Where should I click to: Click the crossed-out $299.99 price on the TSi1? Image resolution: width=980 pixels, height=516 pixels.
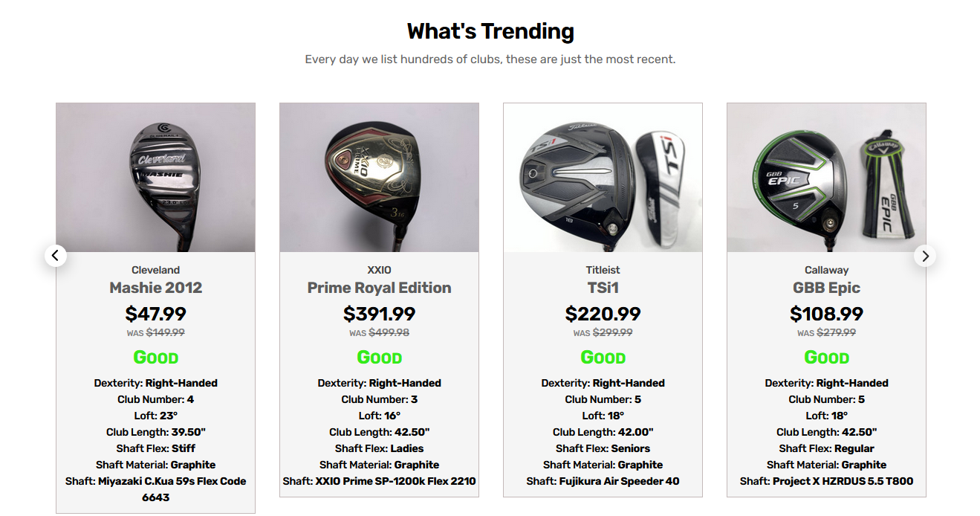click(613, 332)
